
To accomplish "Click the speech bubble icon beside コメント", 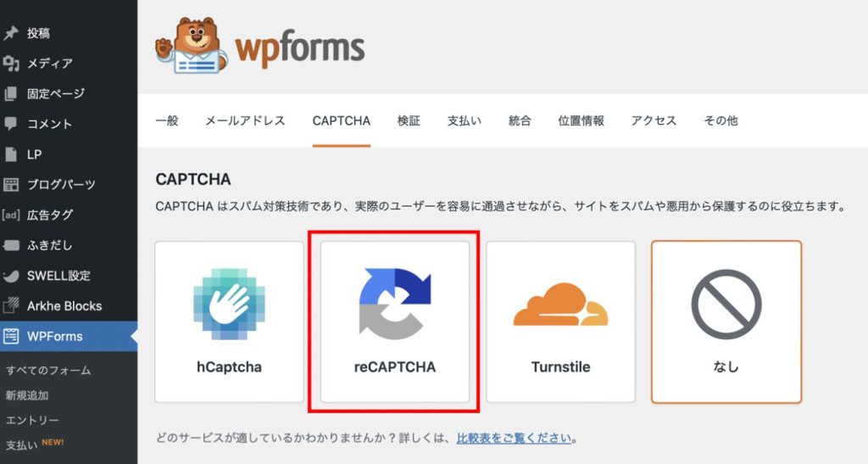I will (x=11, y=124).
